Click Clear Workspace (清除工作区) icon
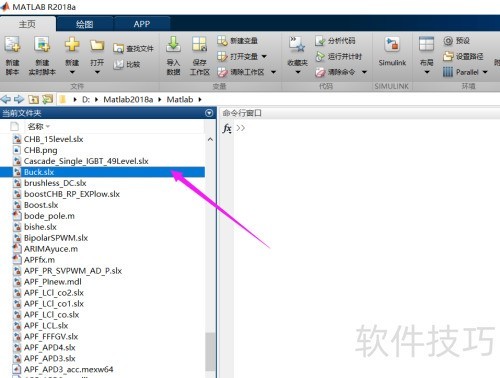 pyautogui.click(x=222, y=72)
